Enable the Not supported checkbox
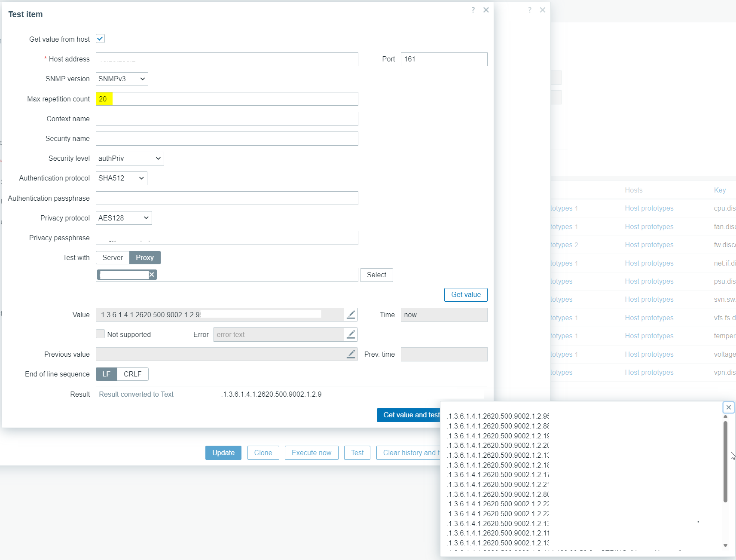The height and width of the screenshot is (560, 736). [100, 334]
